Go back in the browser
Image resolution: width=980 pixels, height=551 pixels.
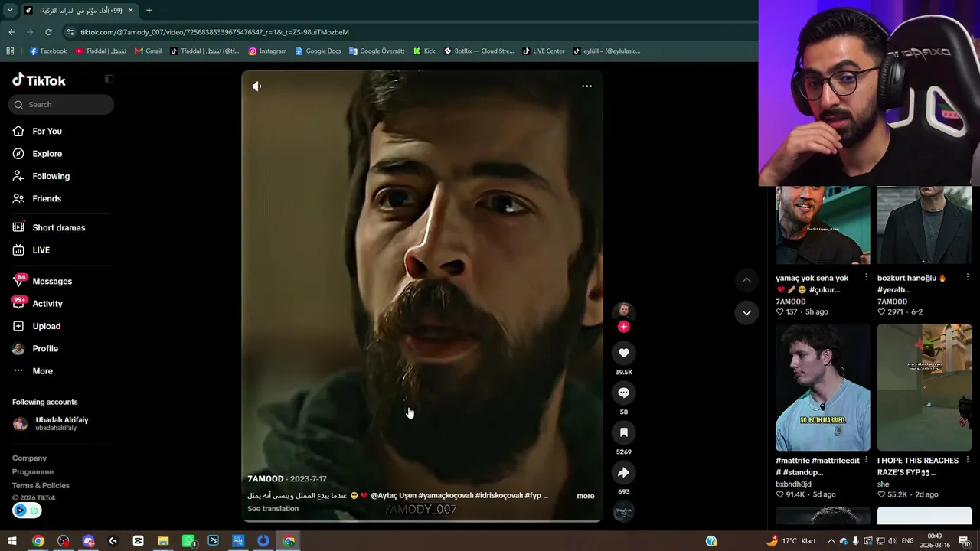[11, 32]
